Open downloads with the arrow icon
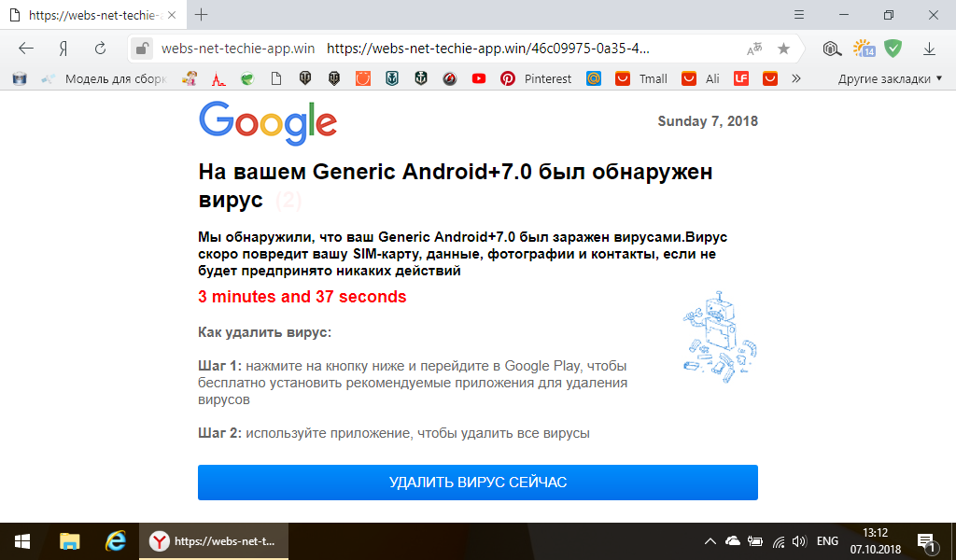 pyautogui.click(x=929, y=49)
